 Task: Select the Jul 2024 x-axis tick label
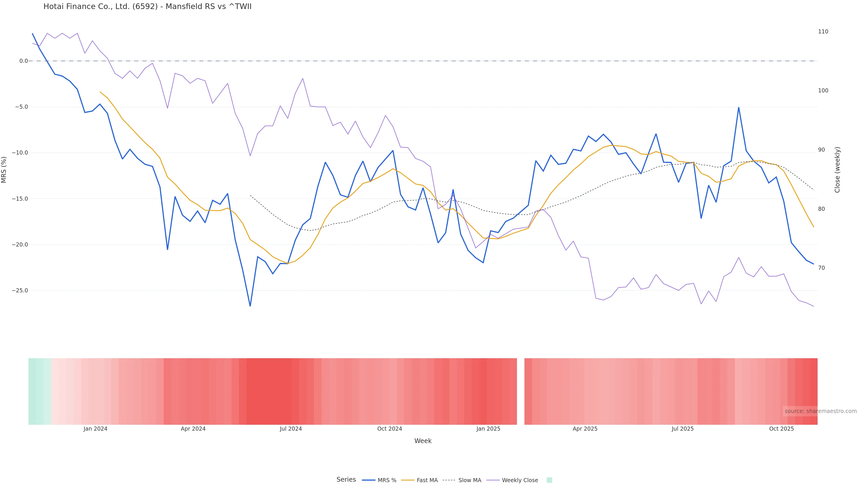point(291,429)
